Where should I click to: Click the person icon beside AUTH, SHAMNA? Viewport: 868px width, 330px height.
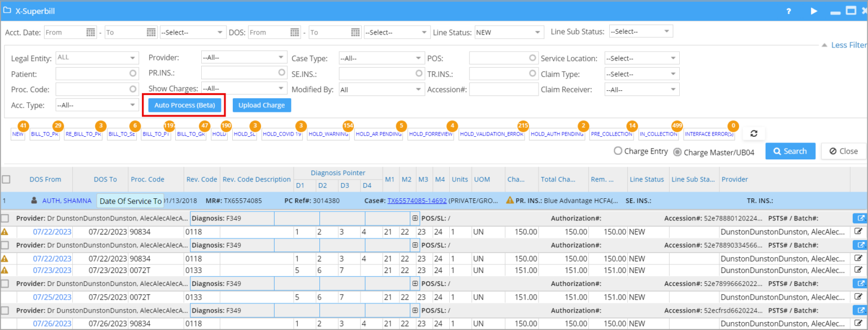[34, 200]
